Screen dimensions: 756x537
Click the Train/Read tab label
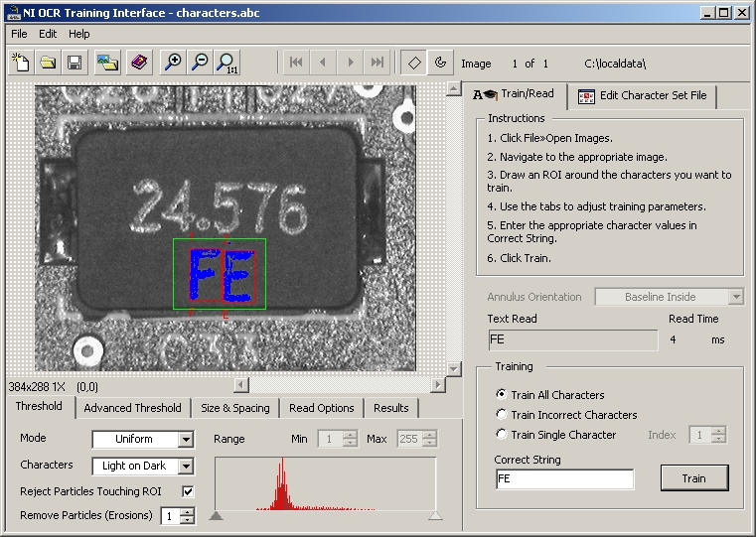pos(527,93)
